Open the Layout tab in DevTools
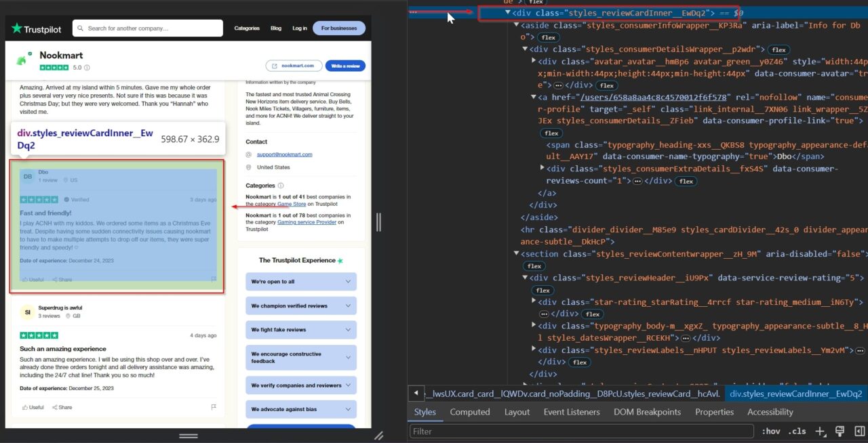Viewport: 868px width, 443px height. click(x=517, y=412)
